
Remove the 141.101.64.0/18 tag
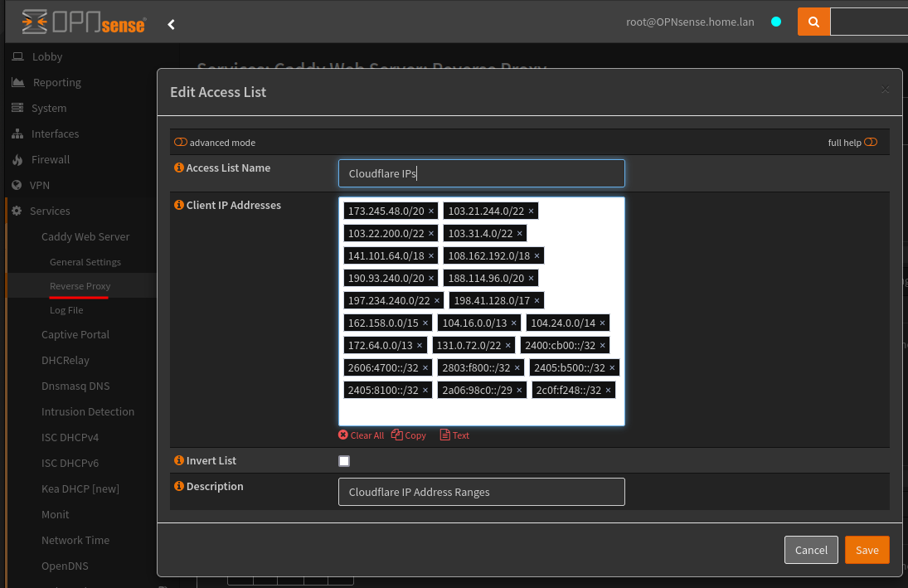tap(431, 256)
